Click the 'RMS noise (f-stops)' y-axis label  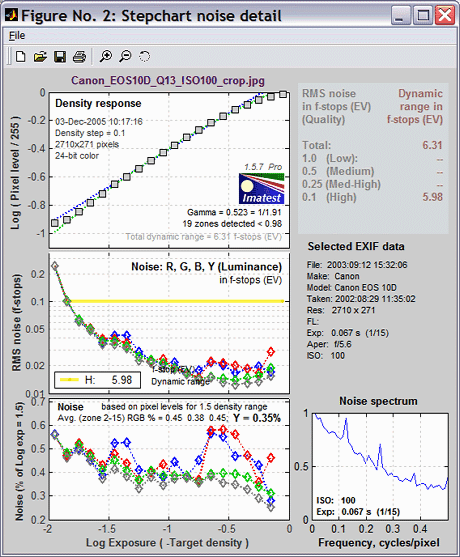tap(17, 323)
